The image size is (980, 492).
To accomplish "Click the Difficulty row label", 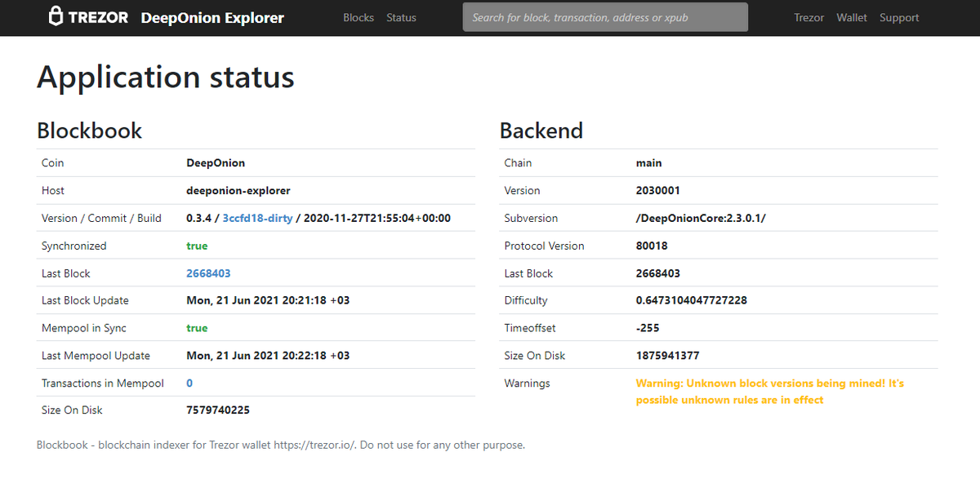I will click(x=526, y=300).
